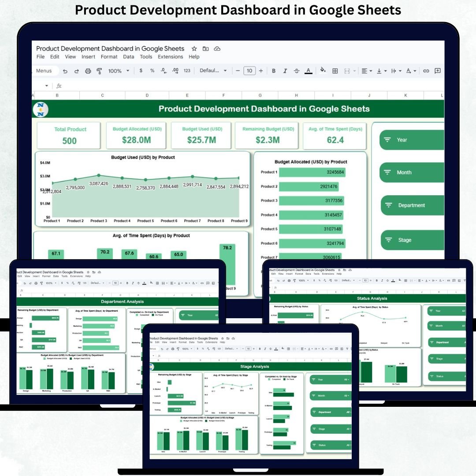This screenshot has height=476, width=476.
Task: Click the font size field showing 10
Action: pyautogui.click(x=249, y=71)
